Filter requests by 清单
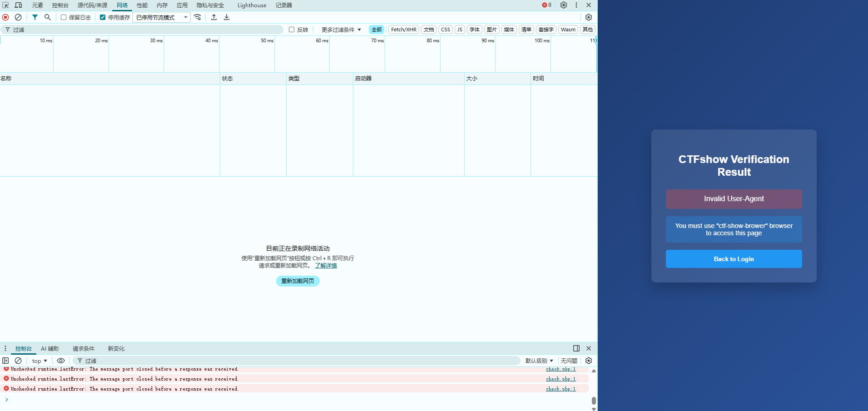Image resolution: width=868 pixels, height=411 pixels. 526,30
